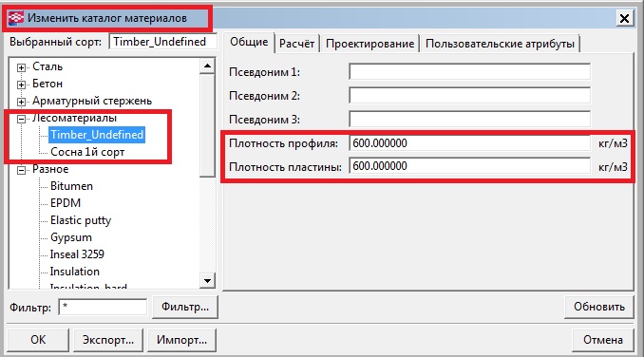
Task: Click the Импорт... button
Action: click(x=181, y=340)
